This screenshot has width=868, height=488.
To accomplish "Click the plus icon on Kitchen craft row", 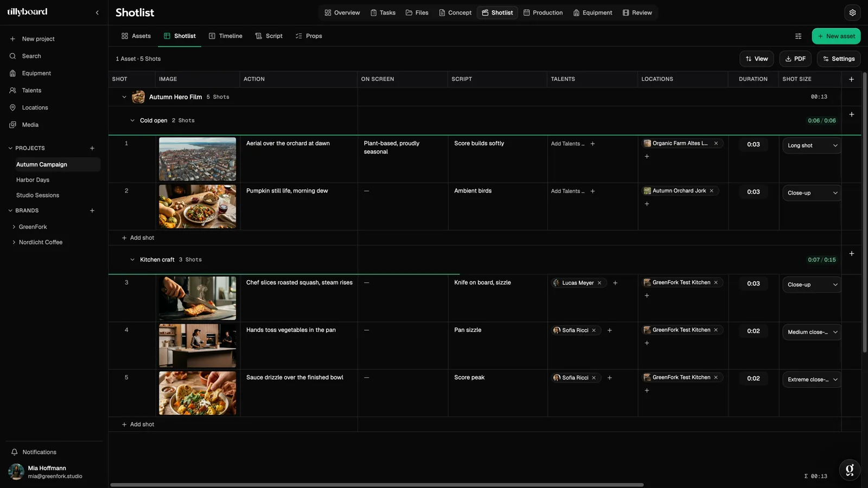I will pyautogui.click(x=851, y=253).
